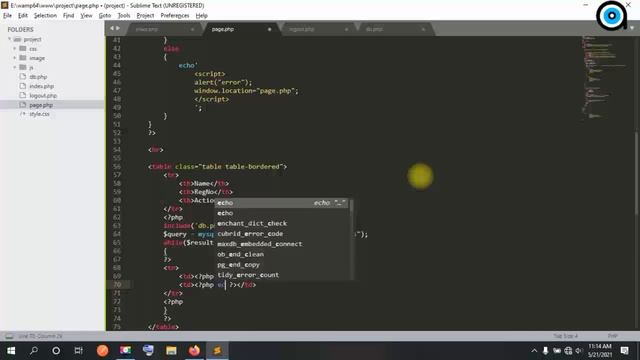Click the image folder icon
This screenshot has width=640, height=360.
click(x=23, y=58)
